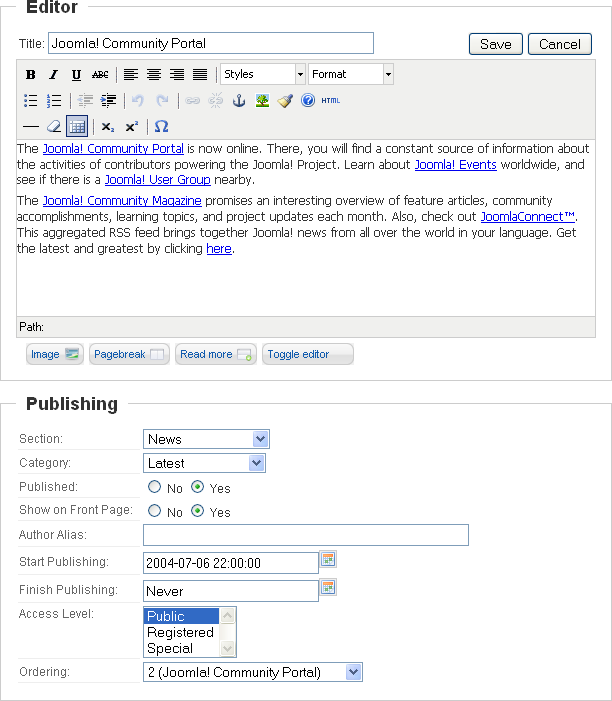Insert a horizontal rule

point(30,127)
